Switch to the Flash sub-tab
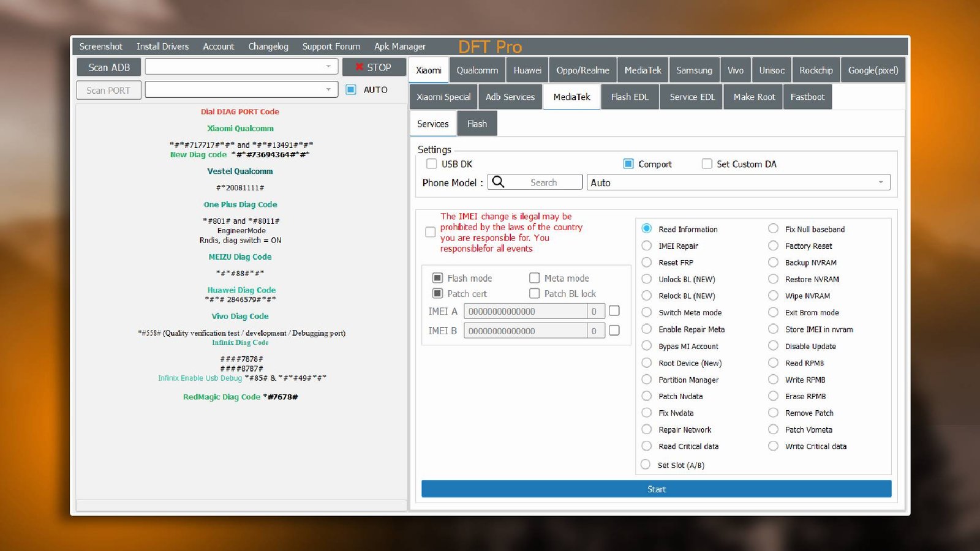The image size is (980, 551). point(477,124)
